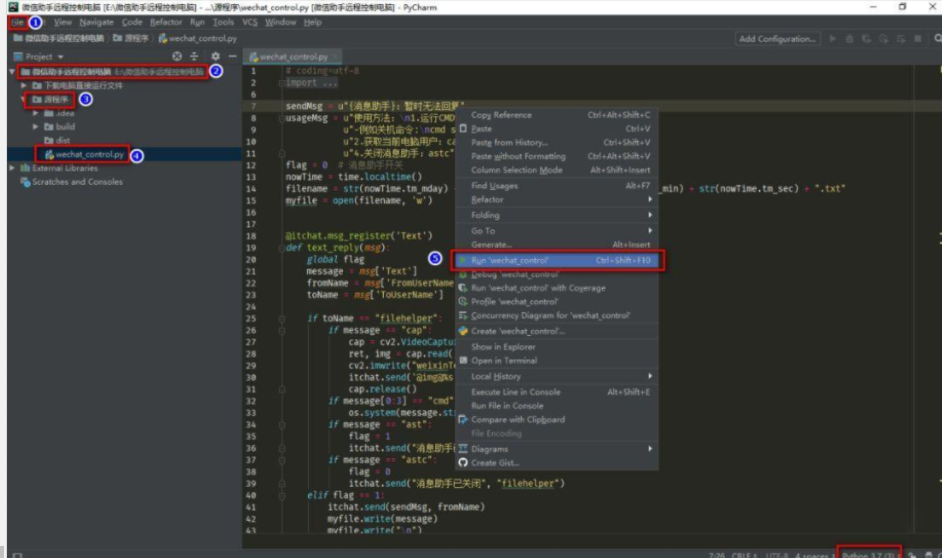Image resolution: width=942 pixels, height=558 pixels.
Task: Open Concurrency Diagram for 'wechat_control'
Action: point(558,315)
